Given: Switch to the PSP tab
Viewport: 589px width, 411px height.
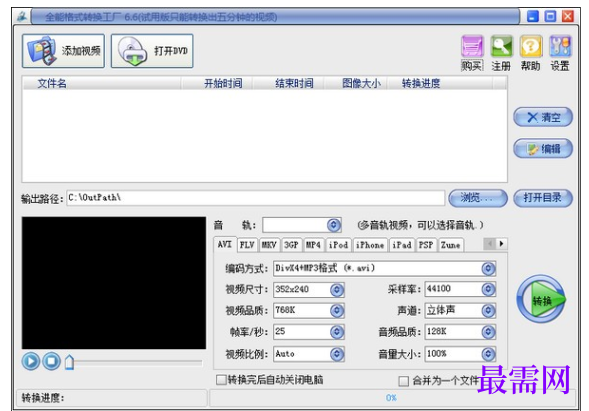Looking at the screenshot, I should tap(426, 245).
